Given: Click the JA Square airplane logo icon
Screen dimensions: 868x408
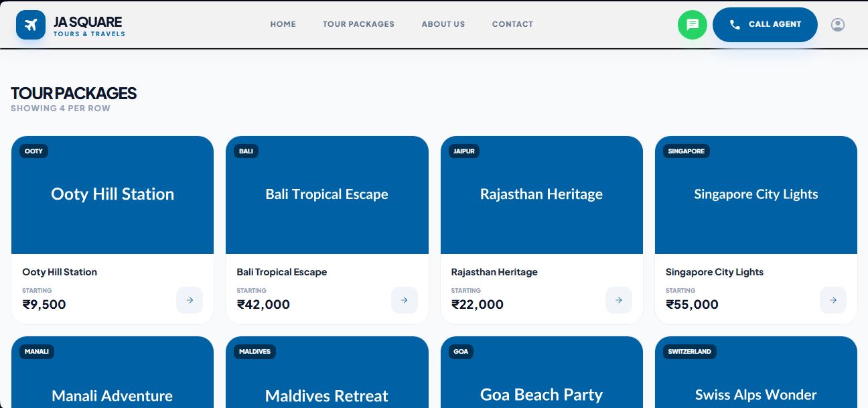Looking at the screenshot, I should (31, 25).
